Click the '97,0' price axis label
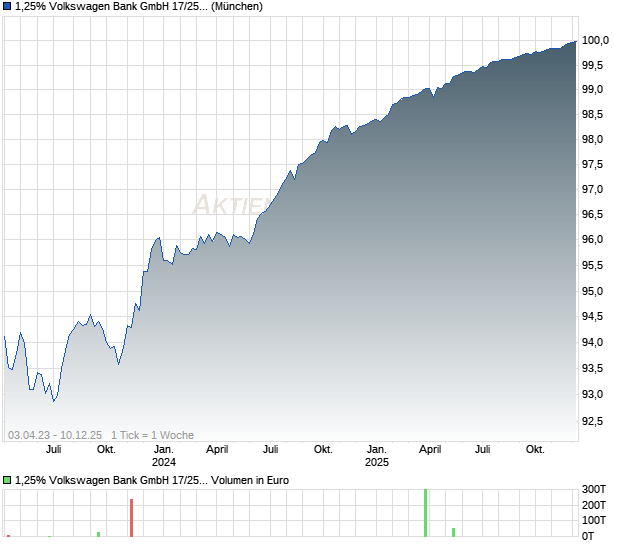This screenshot has width=620, height=546. 592,189
